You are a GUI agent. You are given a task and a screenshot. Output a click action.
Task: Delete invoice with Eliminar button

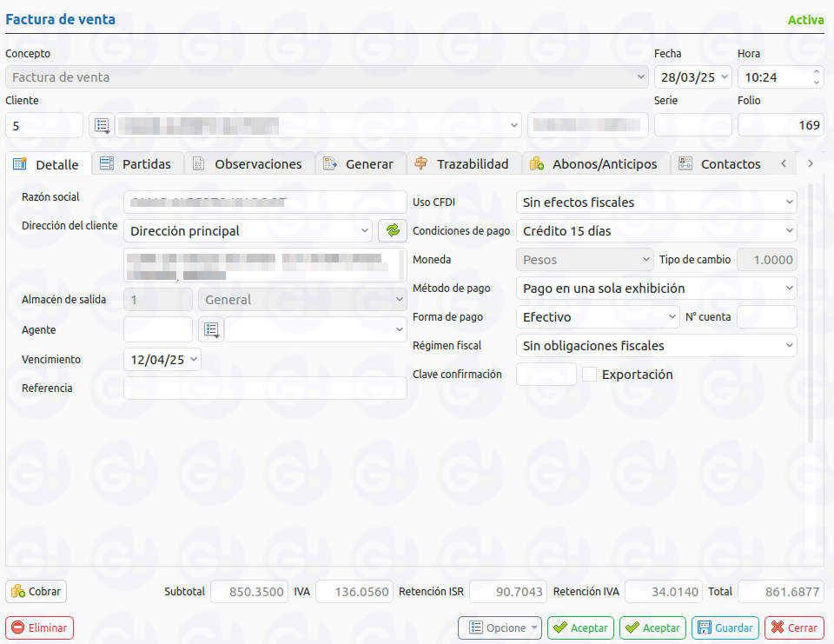click(x=39, y=628)
